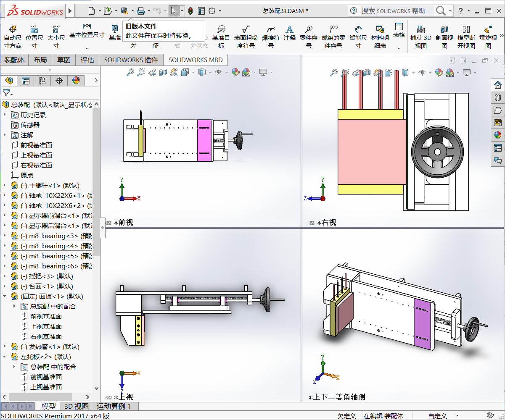This screenshot has height=420, width=505.
Task: Switch to the 布局 ribbon tab
Action: click(x=40, y=60)
